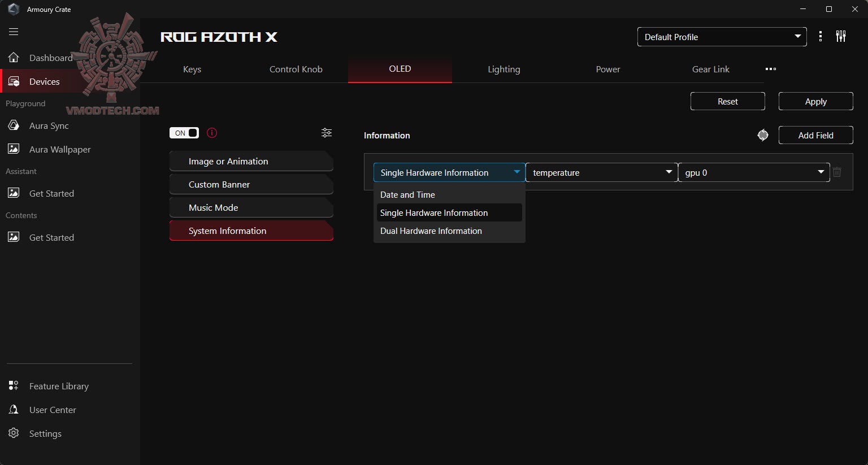Switch to the Keys tab

coord(192,69)
